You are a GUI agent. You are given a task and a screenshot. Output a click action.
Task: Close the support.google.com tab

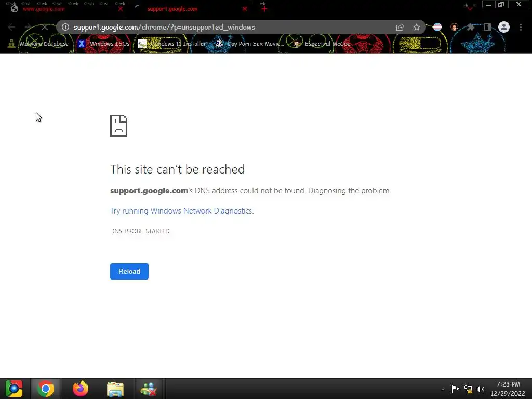245,9
